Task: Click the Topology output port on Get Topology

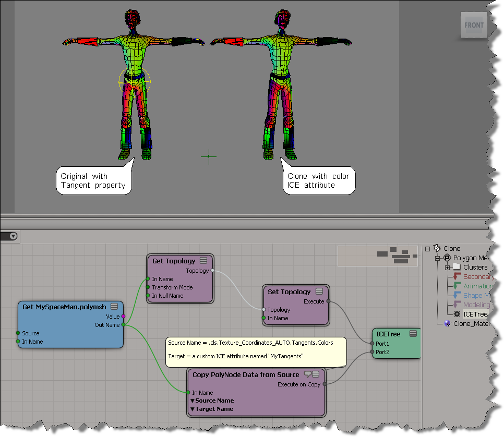Action: pos(212,271)
